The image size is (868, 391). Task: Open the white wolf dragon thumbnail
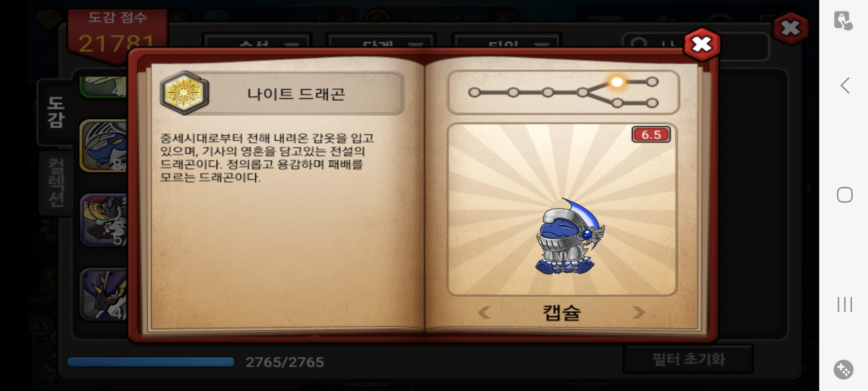pos(104,220)
